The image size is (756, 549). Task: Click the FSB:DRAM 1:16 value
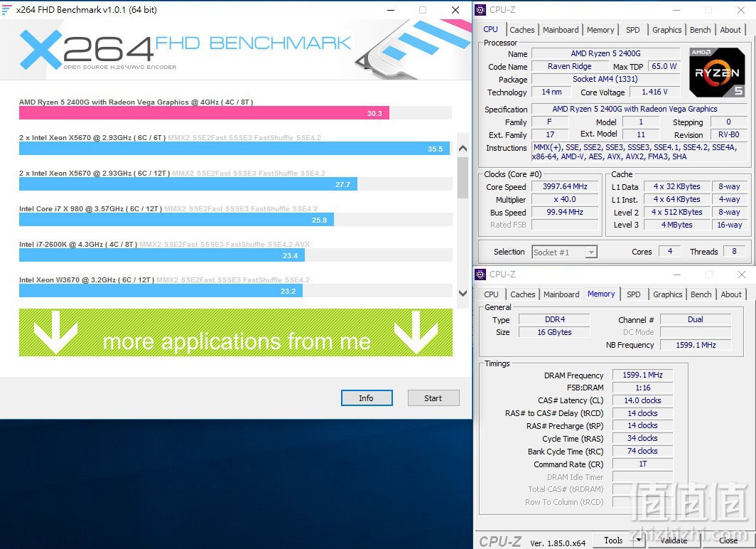tap(642, 388)
